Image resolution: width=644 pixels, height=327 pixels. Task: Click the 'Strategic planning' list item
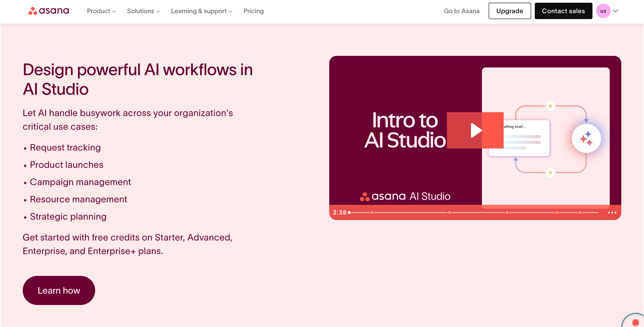pyautogui.click(x=68, y=216)
